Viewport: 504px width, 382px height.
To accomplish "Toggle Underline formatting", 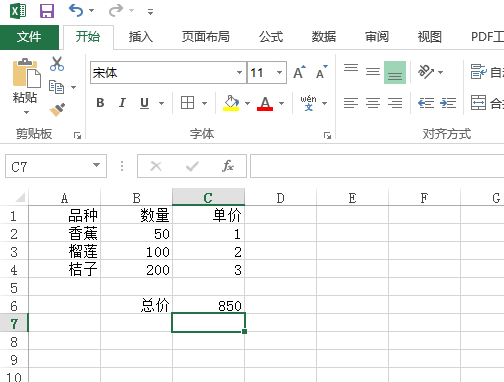I will click(x=144, y=103).
